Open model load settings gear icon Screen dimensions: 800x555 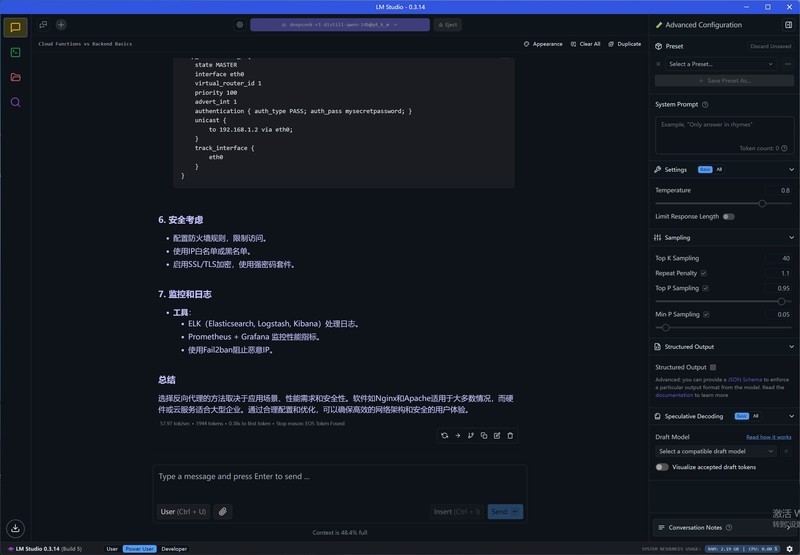point(240,24)
